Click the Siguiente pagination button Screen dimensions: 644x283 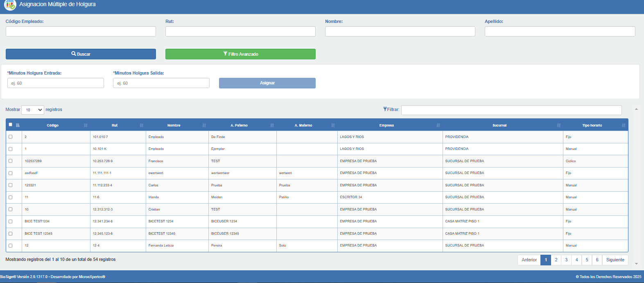tap(615, 260)
